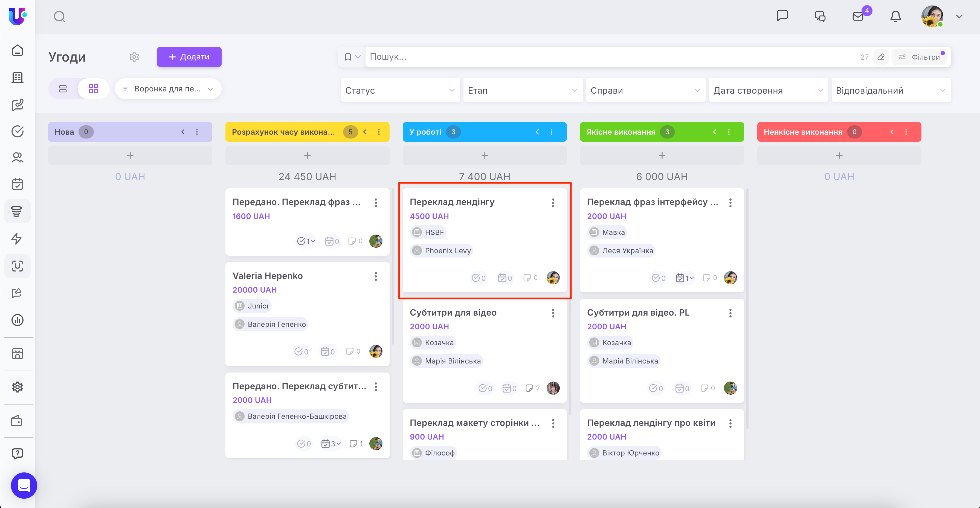Open the Deals settings gear next to Угоди

[134, 57]
